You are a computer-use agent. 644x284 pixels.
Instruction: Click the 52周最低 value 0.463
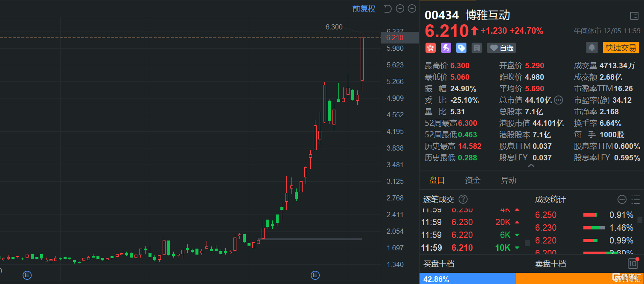(467, 135)
